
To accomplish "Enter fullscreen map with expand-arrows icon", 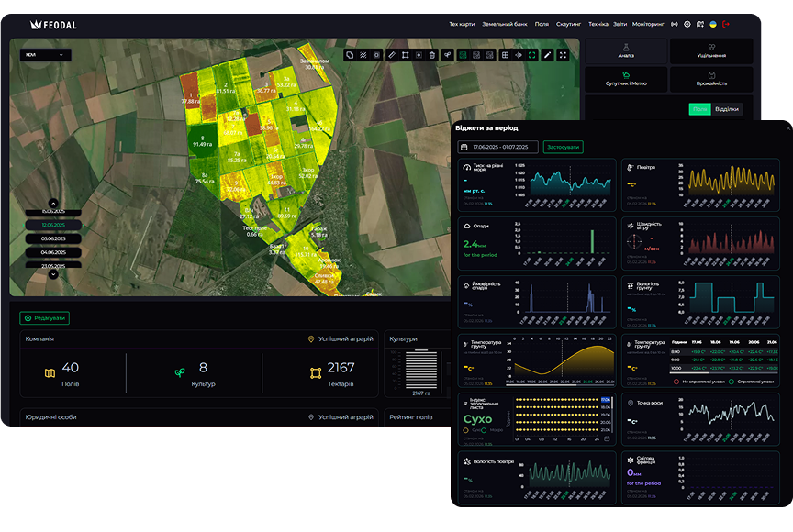I will click(x=563, y=55).
